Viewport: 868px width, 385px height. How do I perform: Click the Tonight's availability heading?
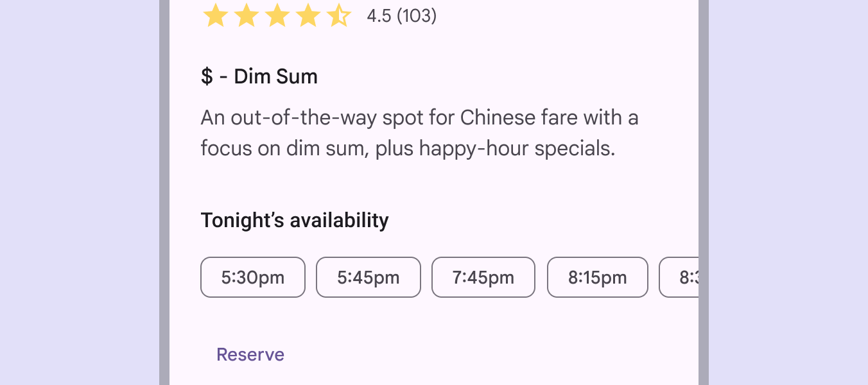tap(295, 220)
